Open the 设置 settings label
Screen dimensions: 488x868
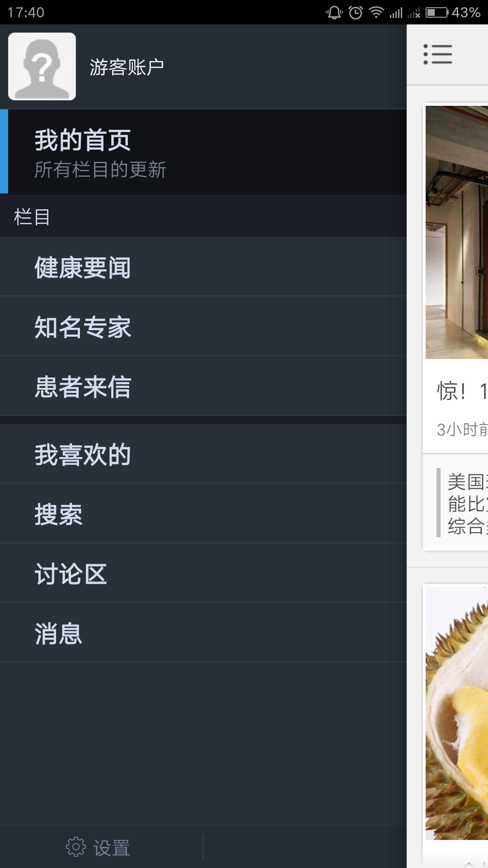[x=112, y=848]
